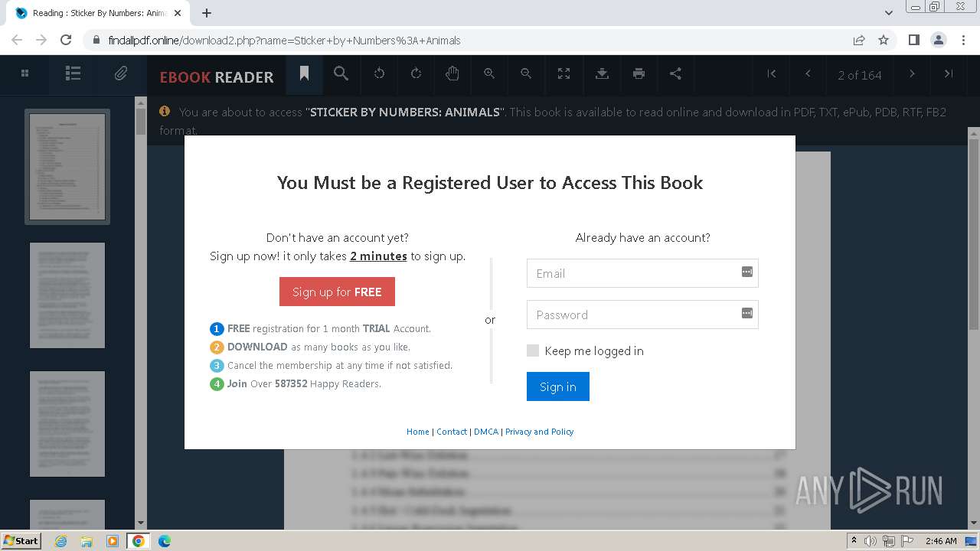This screenshot has height=551, width=980.
Task: Zoom in on the page
Action: (489, 73)
